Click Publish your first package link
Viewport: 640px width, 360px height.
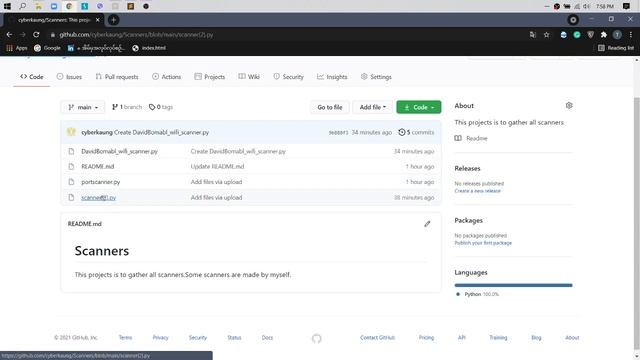pyautogui.click(x=483, y=243)
